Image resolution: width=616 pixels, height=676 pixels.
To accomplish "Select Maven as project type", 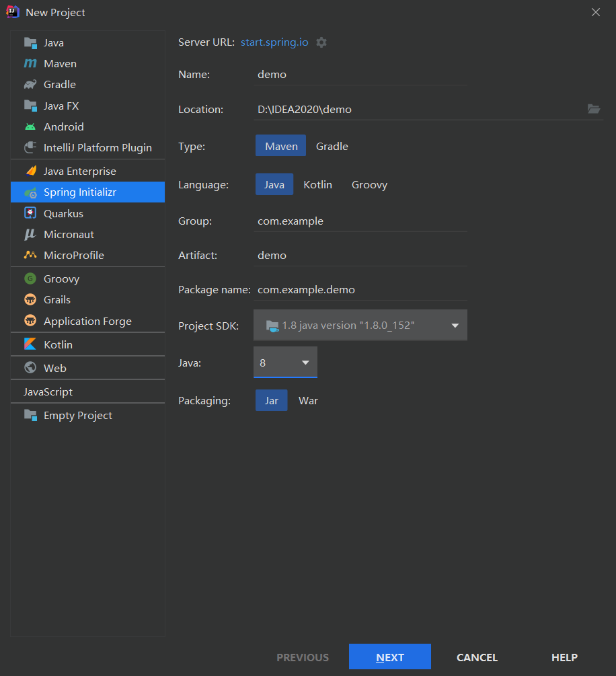I will tap(281, 146).
